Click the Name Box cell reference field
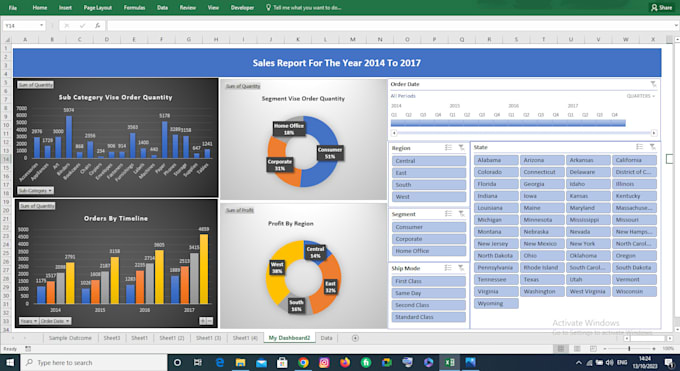Image resolution: width=680 pixels, height=371 pixels. click(21, 26)
